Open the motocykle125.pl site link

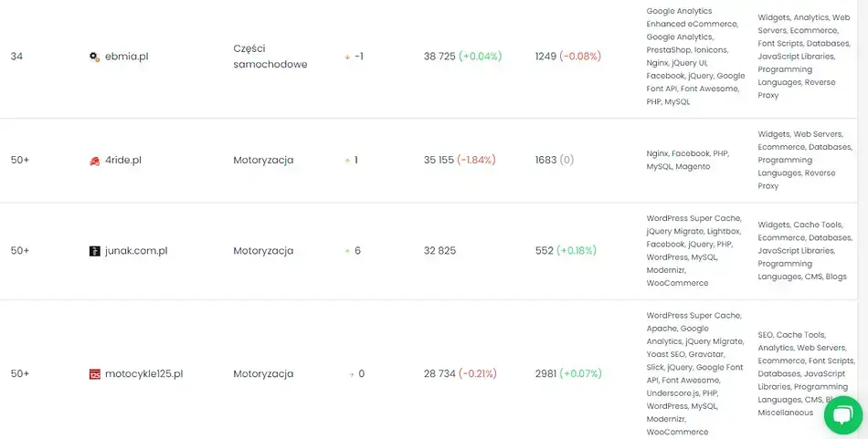click(144, 374)
